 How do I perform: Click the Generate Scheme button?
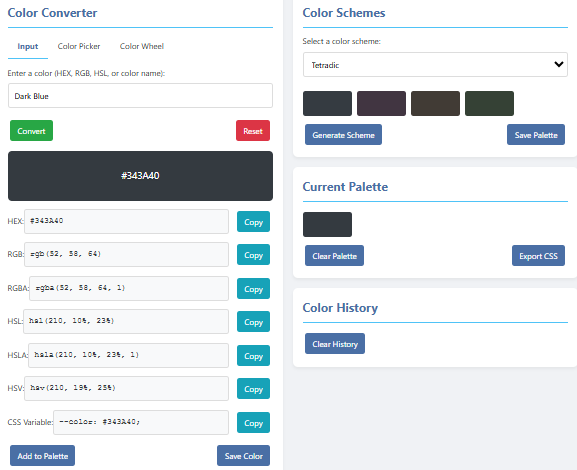(343, 135)
